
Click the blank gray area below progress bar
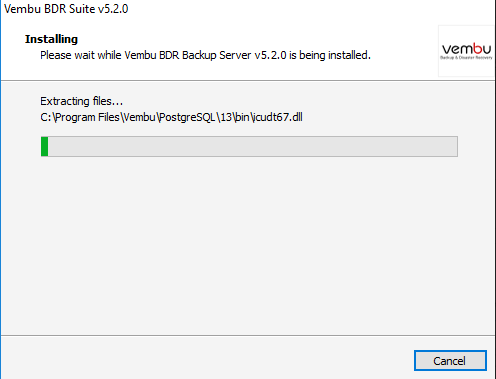coord(248,245)
